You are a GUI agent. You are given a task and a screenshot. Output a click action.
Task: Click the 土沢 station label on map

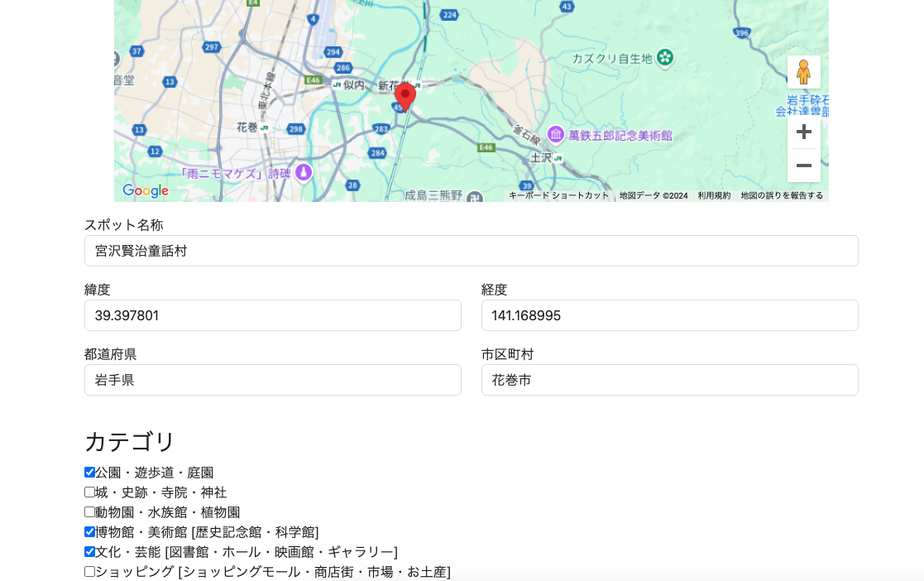tap(540, 157)
